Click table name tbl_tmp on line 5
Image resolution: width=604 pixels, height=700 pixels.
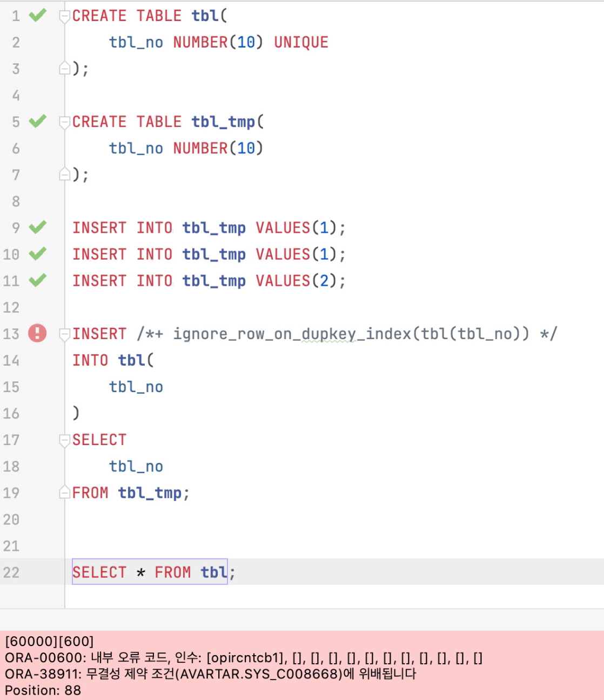point(223,122)
